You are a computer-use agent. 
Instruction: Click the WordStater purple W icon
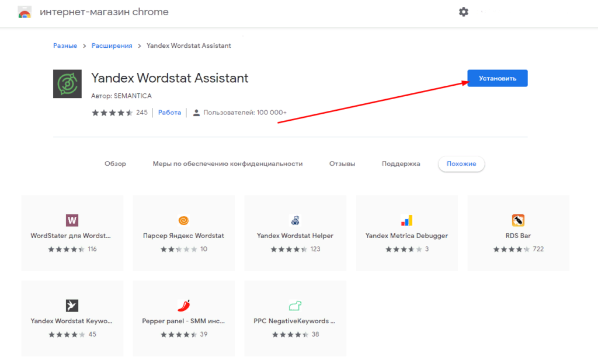(x=72, y=220)
